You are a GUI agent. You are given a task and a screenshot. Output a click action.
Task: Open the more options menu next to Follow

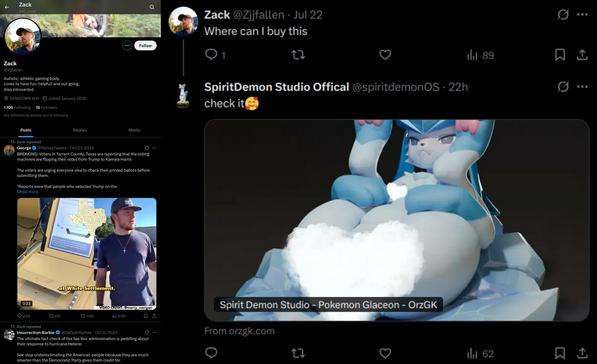point(127,45)
